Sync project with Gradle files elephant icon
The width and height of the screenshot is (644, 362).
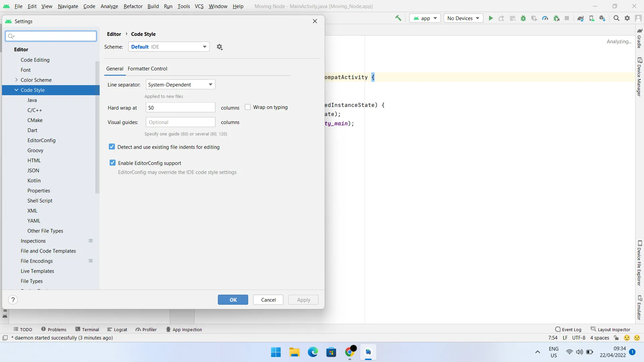(x=581, y=18)
